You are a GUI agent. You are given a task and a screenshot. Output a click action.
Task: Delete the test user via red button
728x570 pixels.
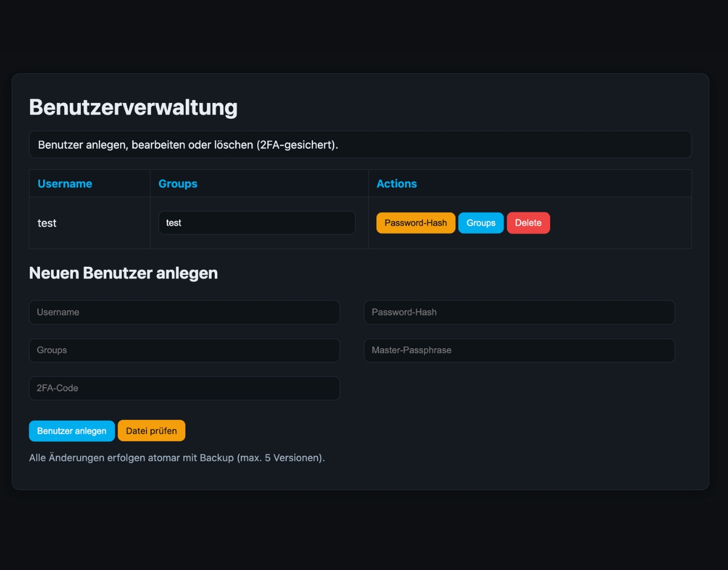pyautogui.click(x=528, y=223)
